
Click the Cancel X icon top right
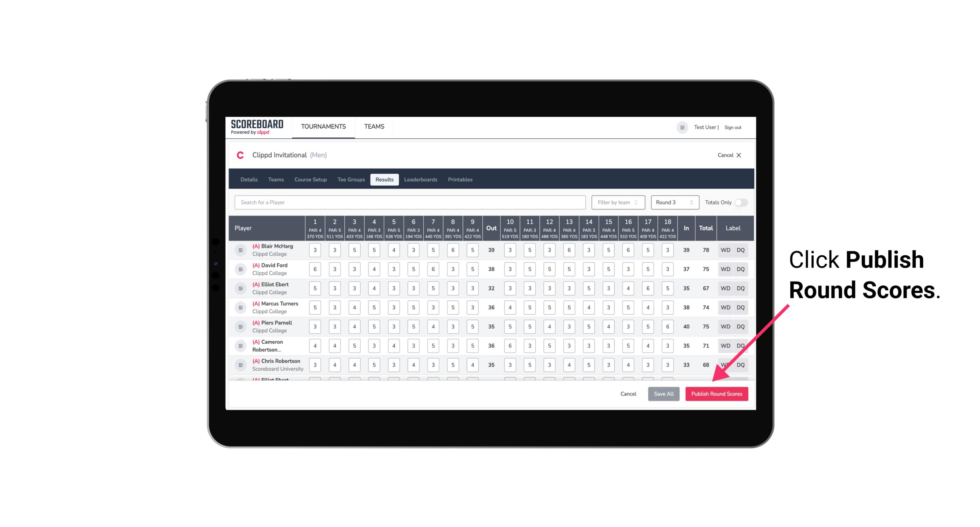coord(739,155)
